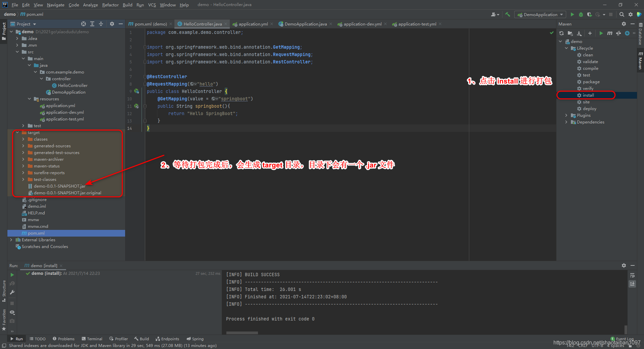Reload all Maven projects
Screen dimensions: 644x349
click(x=561, y=33)
